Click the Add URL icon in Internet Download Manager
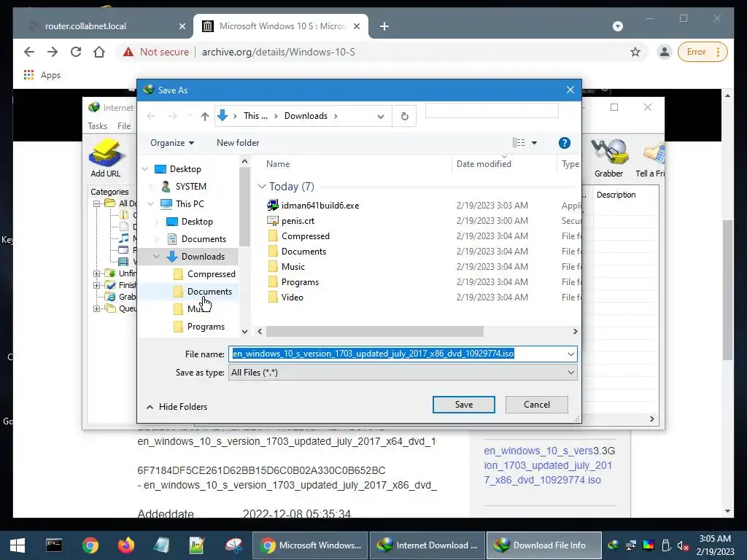The width and height of the screenshot is (747, 560). tap(106, 157)
